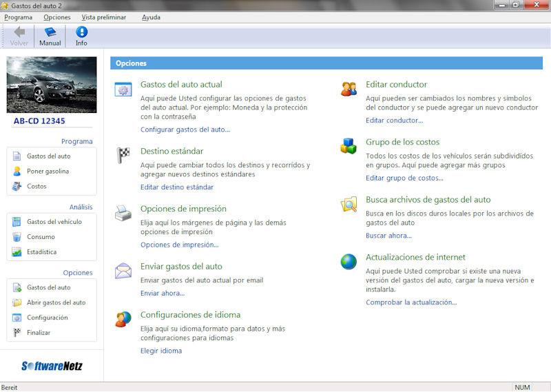Click the Consumo bucket icon

[x=17, y=237]
